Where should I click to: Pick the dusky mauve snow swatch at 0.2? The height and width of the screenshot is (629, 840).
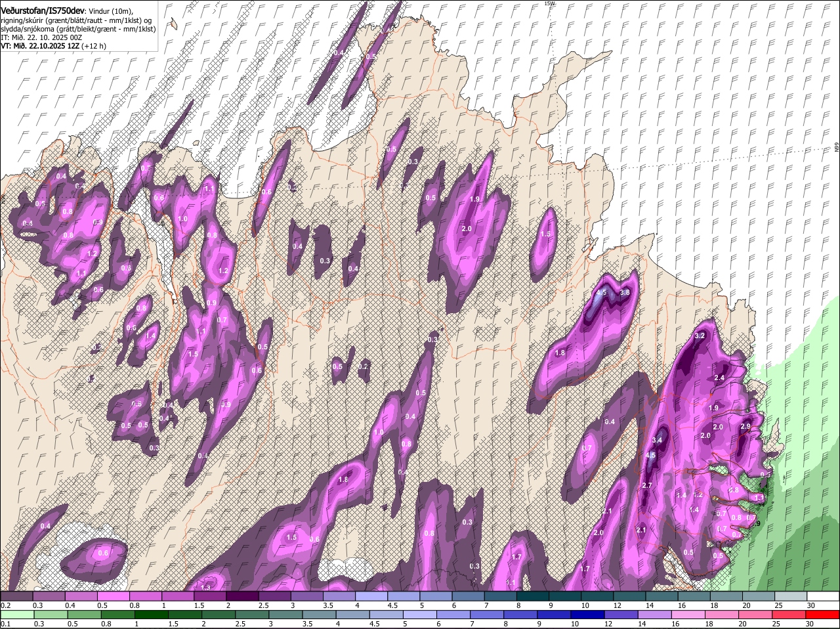[16, 596]
